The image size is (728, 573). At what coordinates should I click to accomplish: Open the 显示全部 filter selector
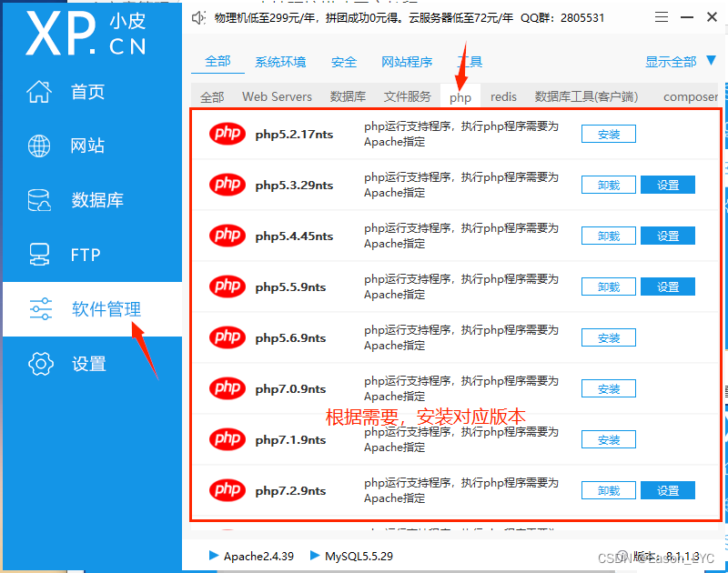click(x=680, y=61)
